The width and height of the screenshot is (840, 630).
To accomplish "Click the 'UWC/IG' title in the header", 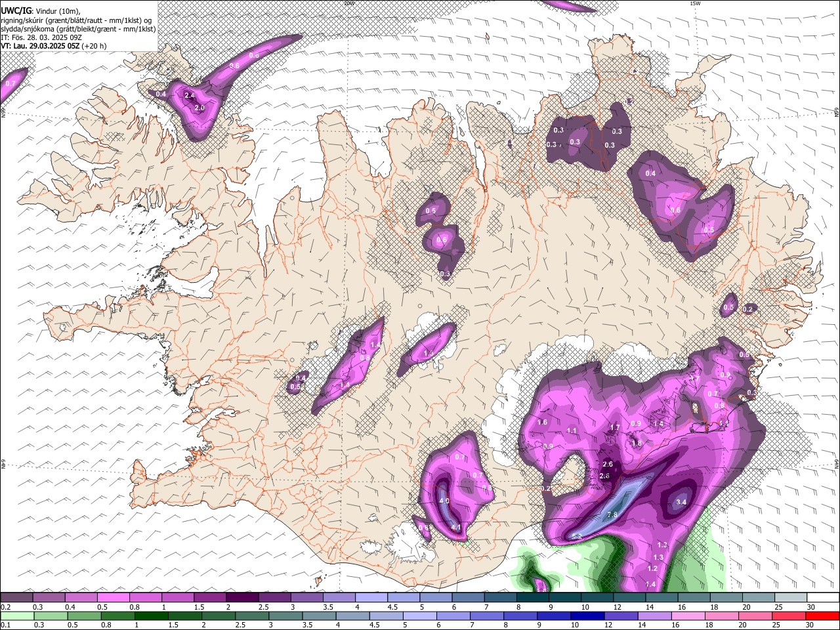I will (16, 11).
